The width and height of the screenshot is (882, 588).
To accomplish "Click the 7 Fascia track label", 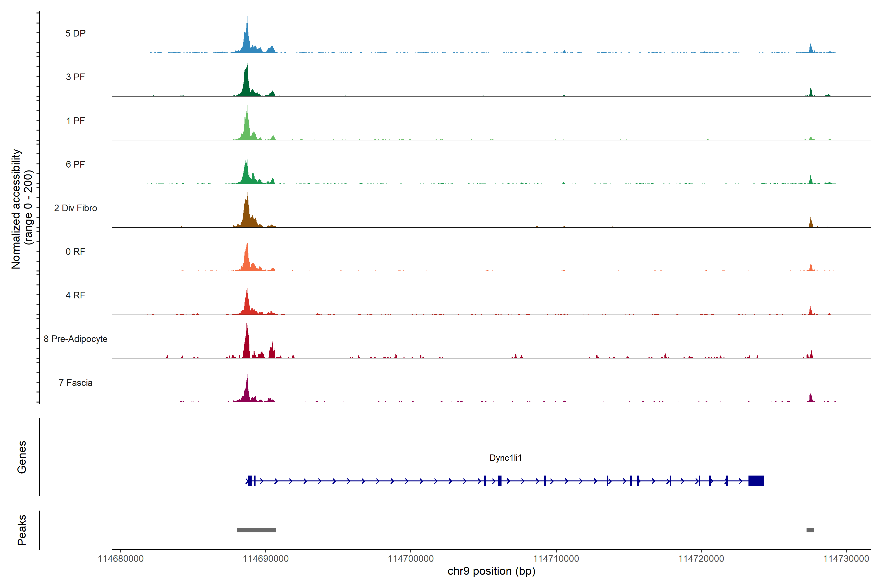I will (75, 382).
